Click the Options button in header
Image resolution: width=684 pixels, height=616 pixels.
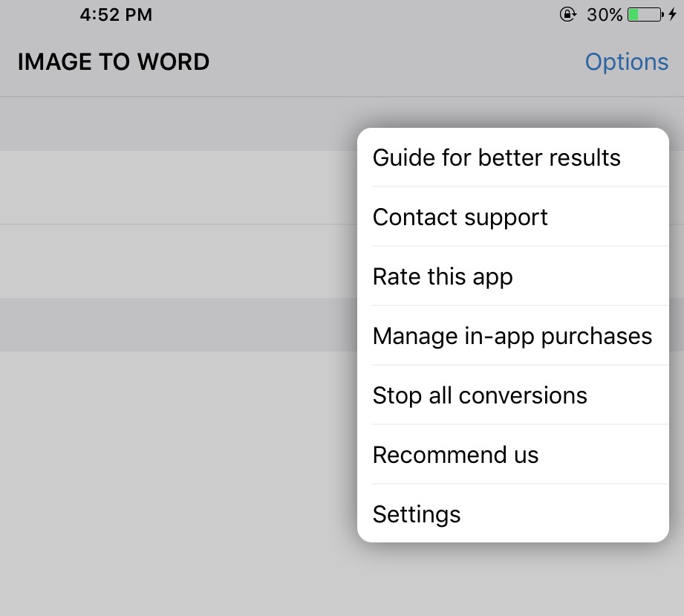(626, 62)
